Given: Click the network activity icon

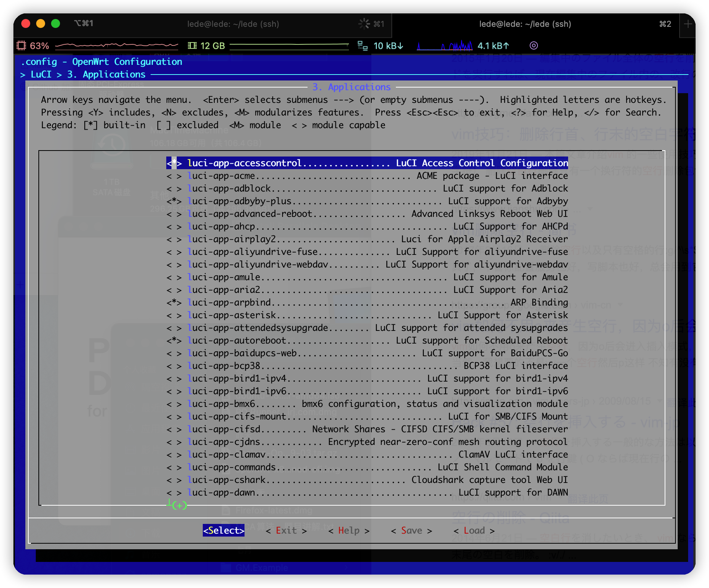Looking at the screenshot, I should pyautogui.click(x=362, y=46).
